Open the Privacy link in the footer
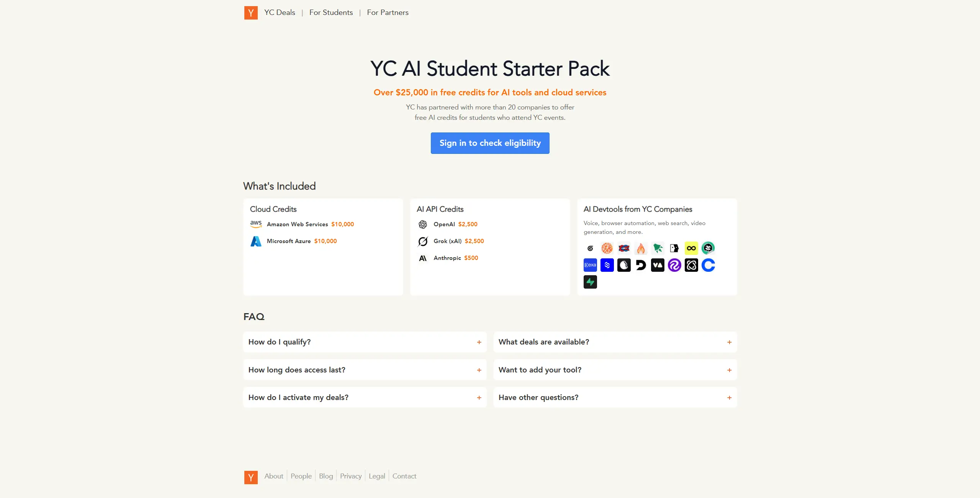Viewport: 980px width, 498px height. coord(350,476)
